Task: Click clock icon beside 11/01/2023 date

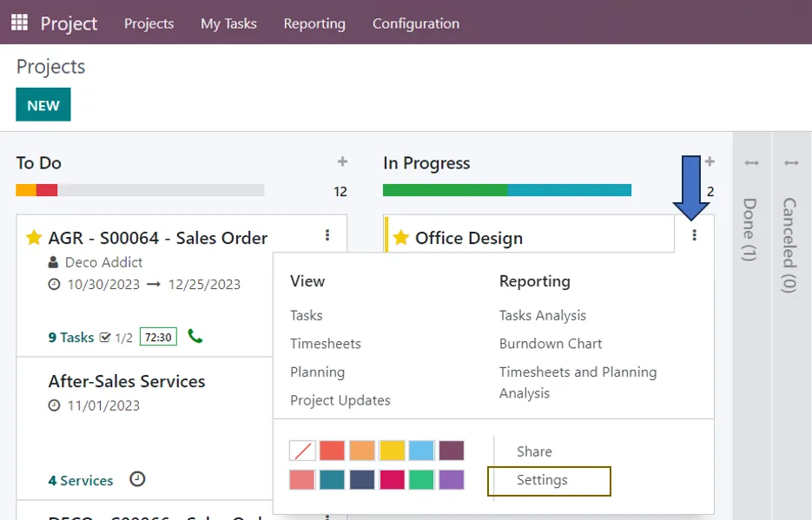Action: [x=54, y=405]
